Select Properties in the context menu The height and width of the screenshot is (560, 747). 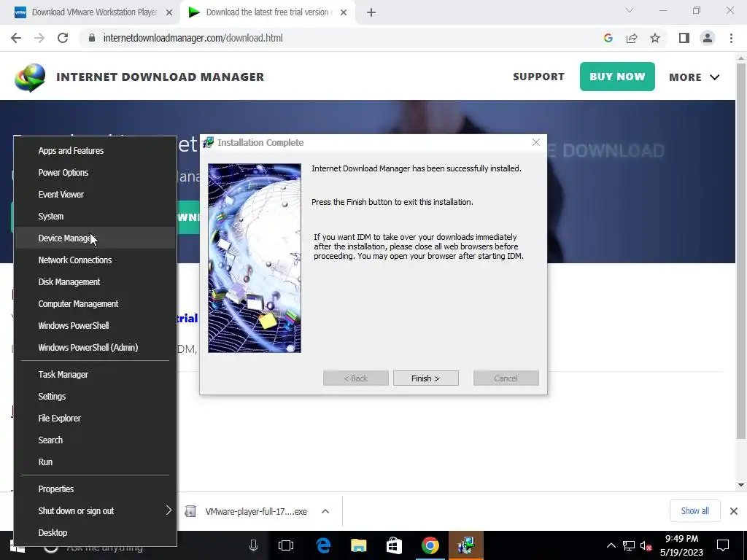tap(96, 489)
